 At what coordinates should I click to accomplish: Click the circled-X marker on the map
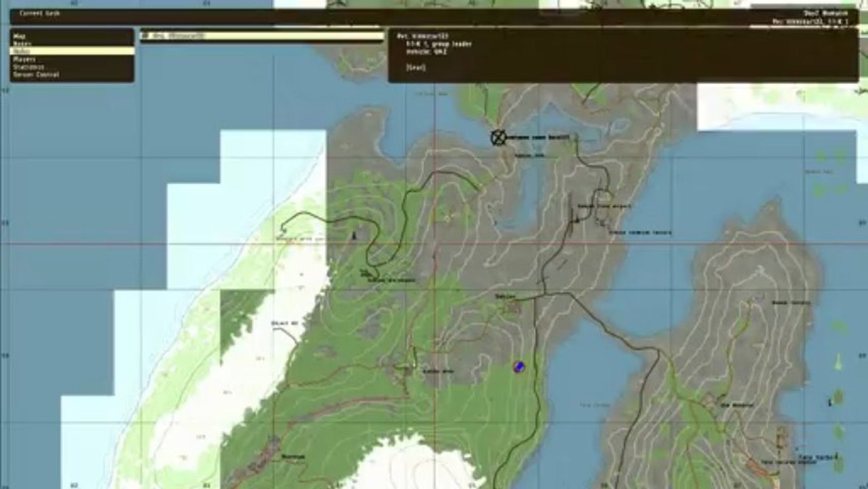[498, 137]
